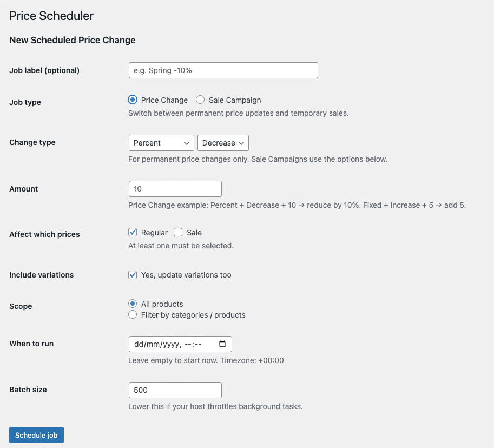494x448 pixels.
Task: Focus the Job label text field
Action: [223, 70]
